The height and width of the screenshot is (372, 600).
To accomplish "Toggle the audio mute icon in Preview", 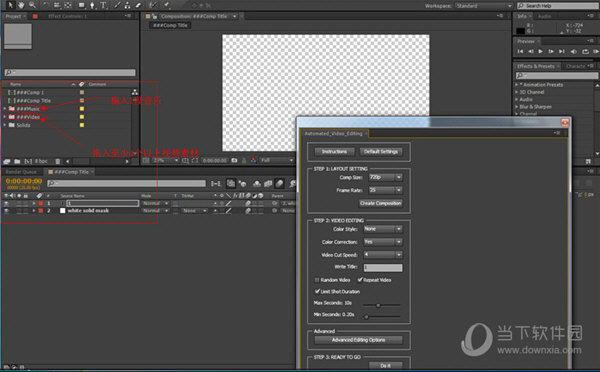I will pyautogui.click(x=574, y=51).
